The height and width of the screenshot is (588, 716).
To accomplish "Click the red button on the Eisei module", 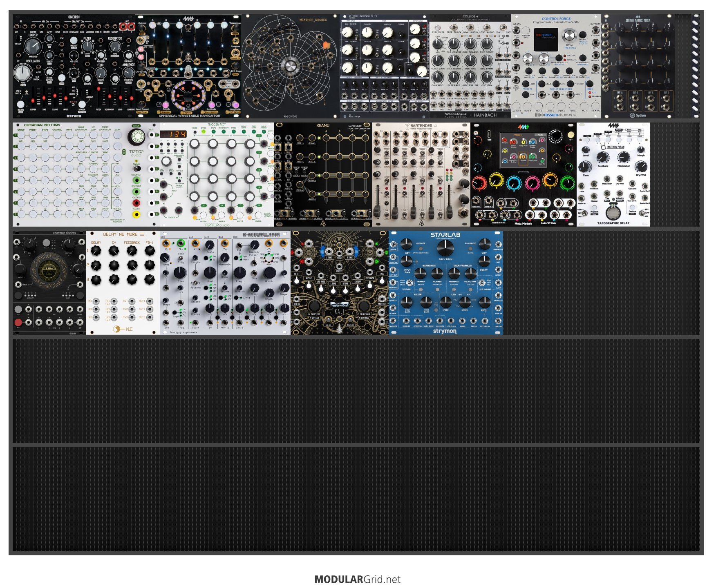I will coord(18,323).
